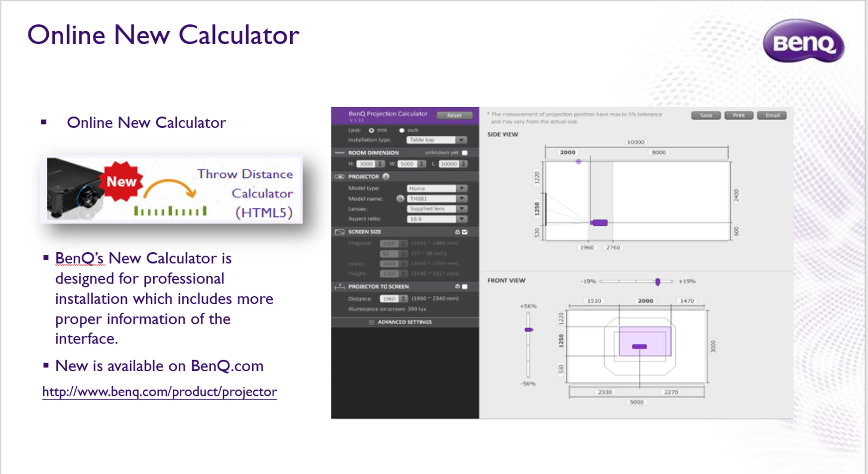Click the room width W input field
The height and width of the screenshot is (474, 868).
408,164
